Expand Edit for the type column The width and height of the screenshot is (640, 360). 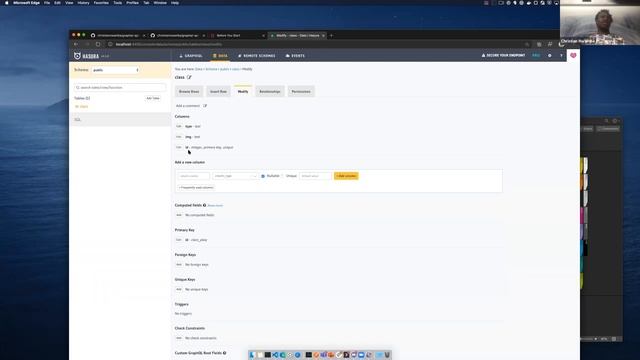[x=179, y=127]
